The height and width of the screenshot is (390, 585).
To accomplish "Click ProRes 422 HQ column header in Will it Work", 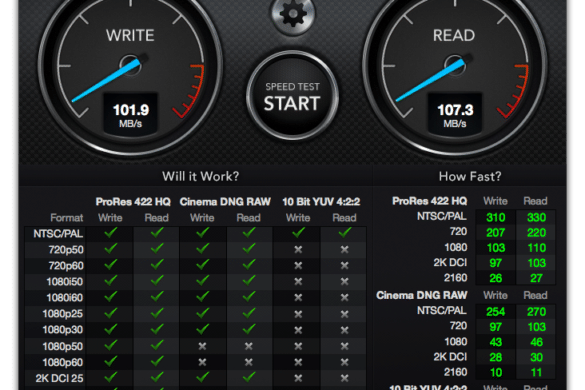I will [133, 202].
